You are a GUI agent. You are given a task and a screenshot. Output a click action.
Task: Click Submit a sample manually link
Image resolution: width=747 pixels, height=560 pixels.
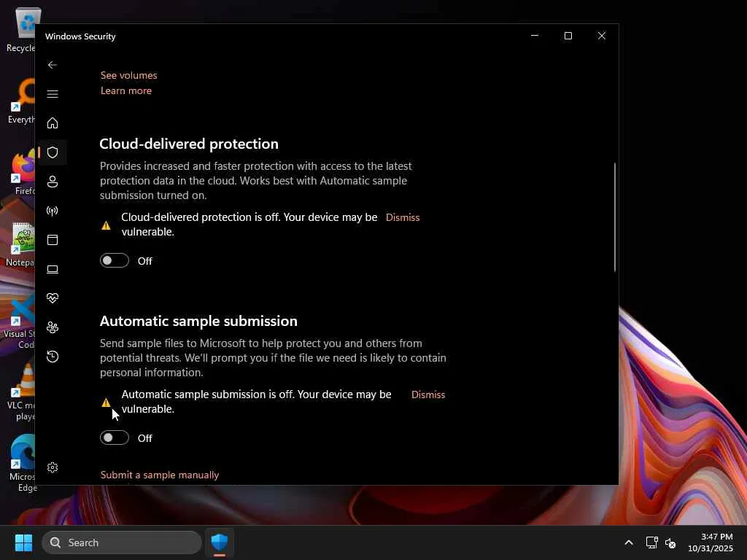[160, 475]
